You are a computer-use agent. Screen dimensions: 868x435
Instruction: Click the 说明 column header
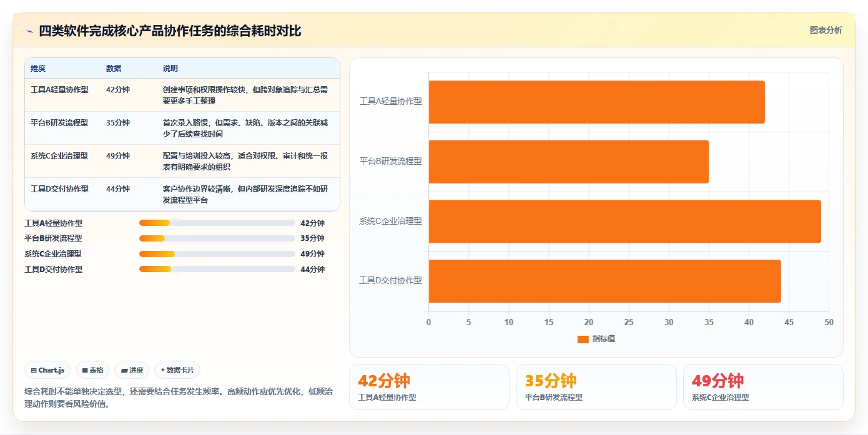[x=170, y=69]
